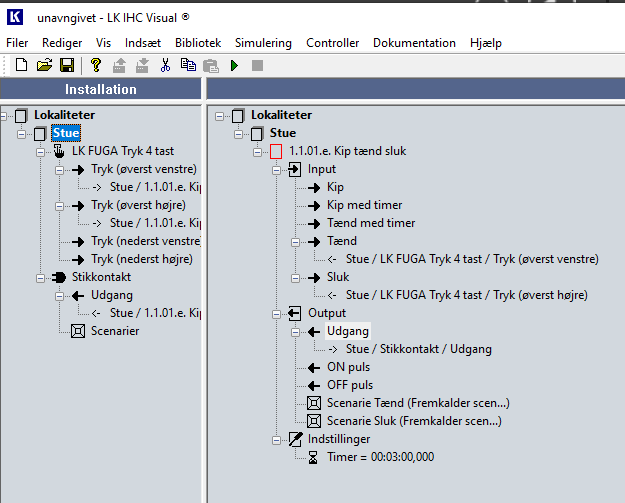Image resolution: width=625 pixels, height=503 pixels.
Task: Collapse the LK FUGA Tryk 4 tast node
Action: click(40, 151)
